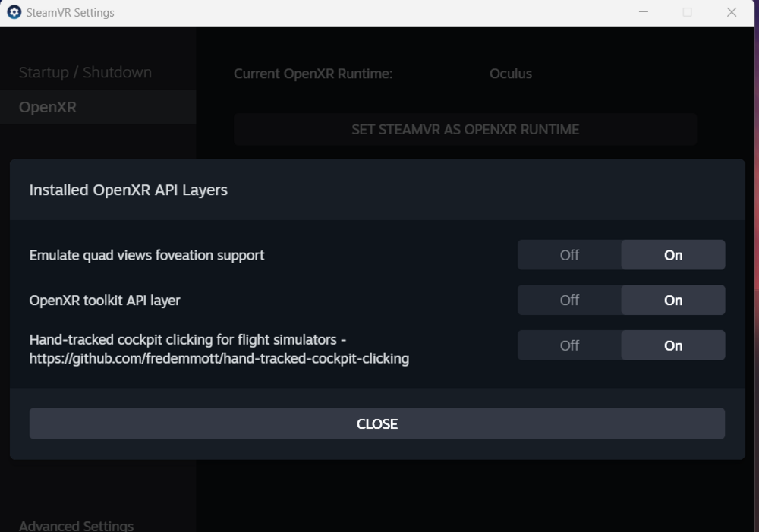This screenshot has height=532, width=759.
Task: Click the Oculus runtime value text
Action: (511, 74)
